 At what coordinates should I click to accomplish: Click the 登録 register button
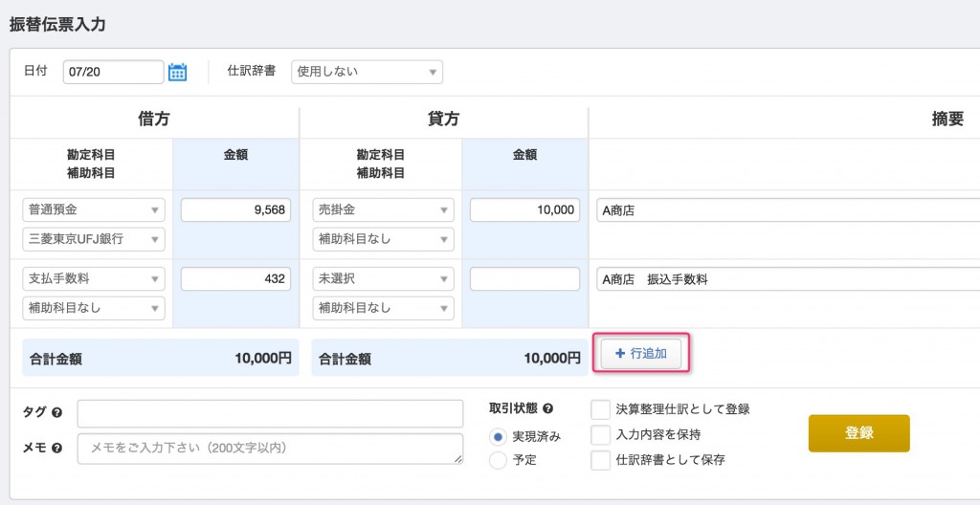(x=858, y=433)
